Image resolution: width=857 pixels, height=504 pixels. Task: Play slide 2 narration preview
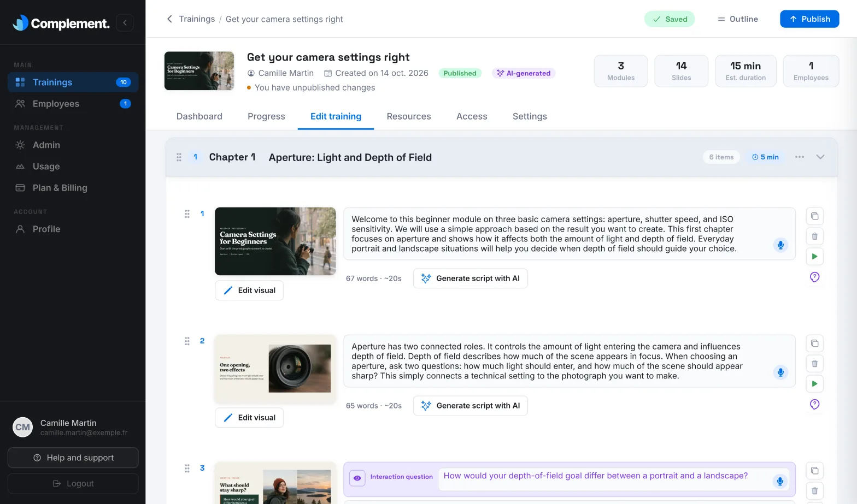[814, 384]
